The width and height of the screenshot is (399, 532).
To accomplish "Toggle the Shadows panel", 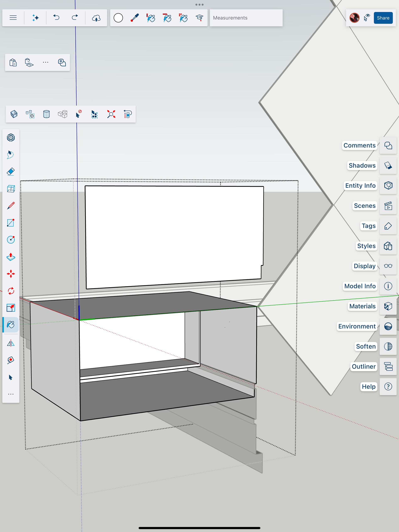I will (x=388, y=165).
